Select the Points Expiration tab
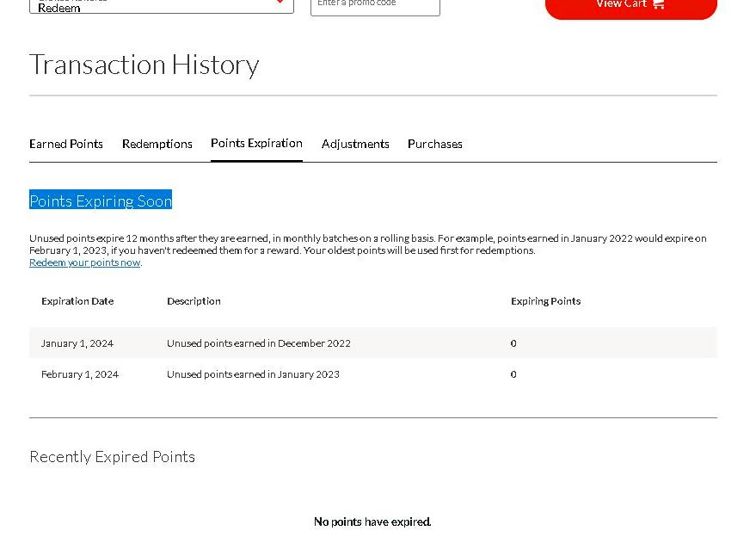This screenshot has width=756, height=537. pyautogui.click(x=256, y=143)
